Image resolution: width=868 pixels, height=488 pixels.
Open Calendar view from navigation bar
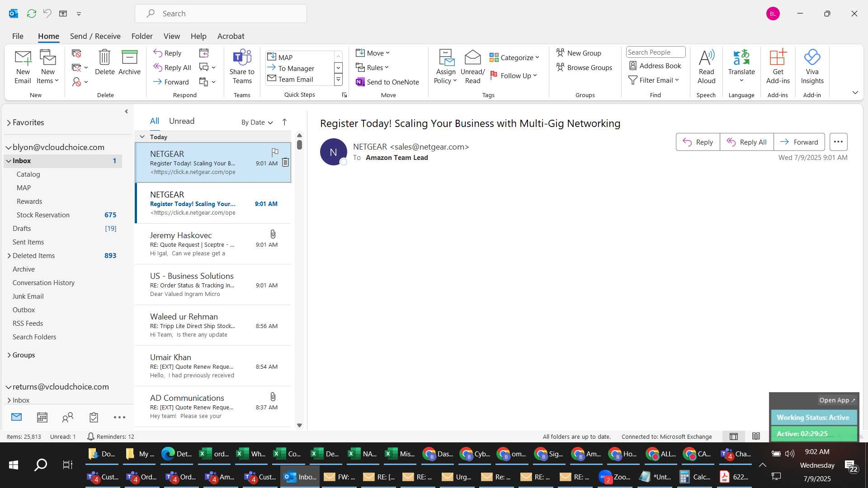[x=42, y=417]
